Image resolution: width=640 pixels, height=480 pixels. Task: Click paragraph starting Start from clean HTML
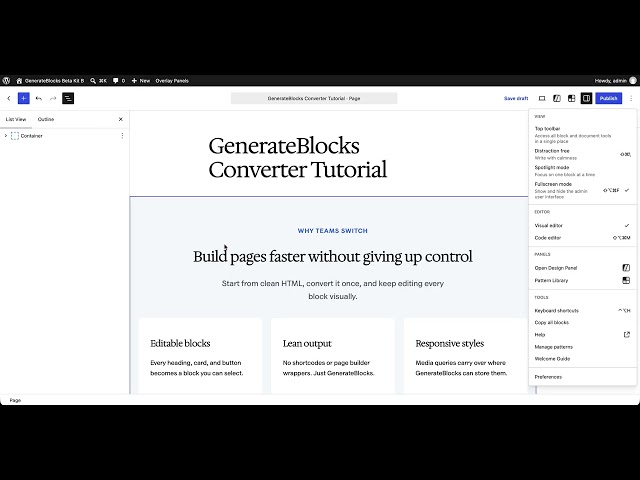point(333,290)
